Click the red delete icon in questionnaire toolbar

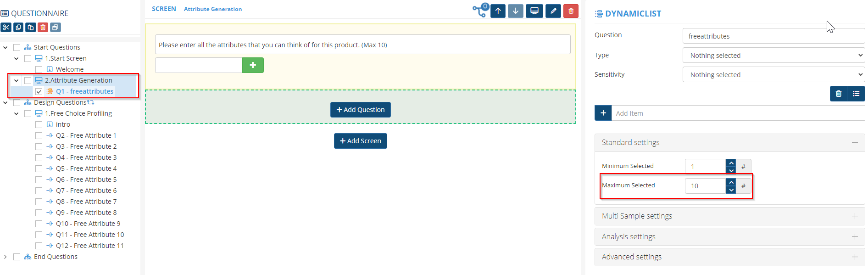[43, 28]
